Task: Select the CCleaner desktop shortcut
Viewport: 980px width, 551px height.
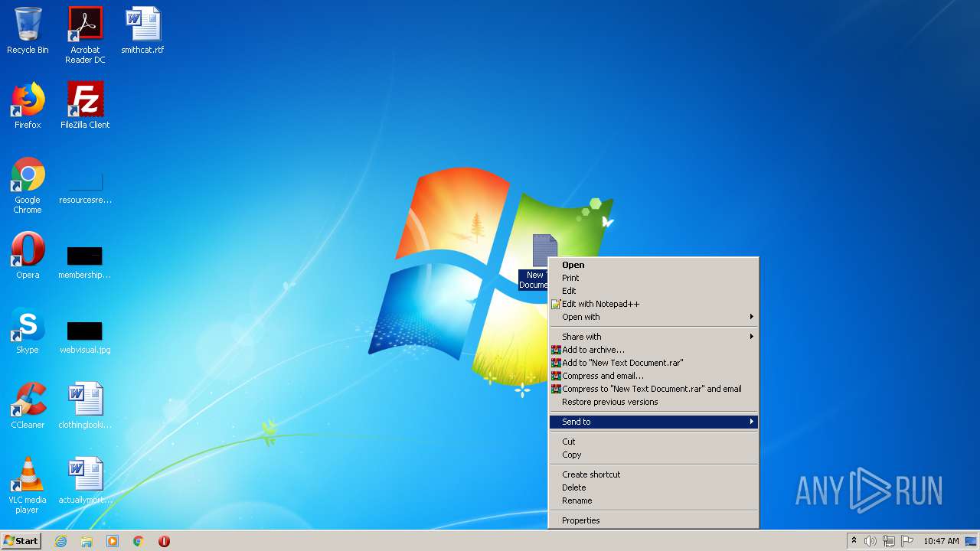Action: 28,406
